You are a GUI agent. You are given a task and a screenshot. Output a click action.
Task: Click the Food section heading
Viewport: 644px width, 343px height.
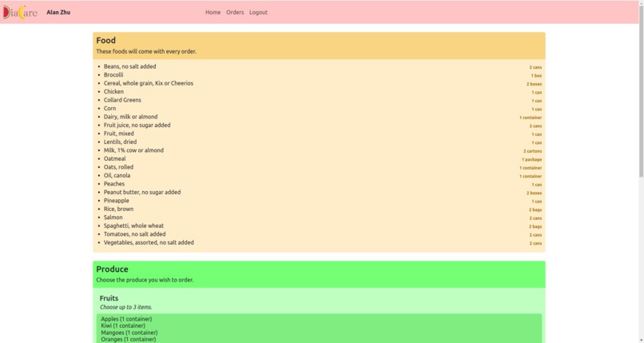(106, 40)
